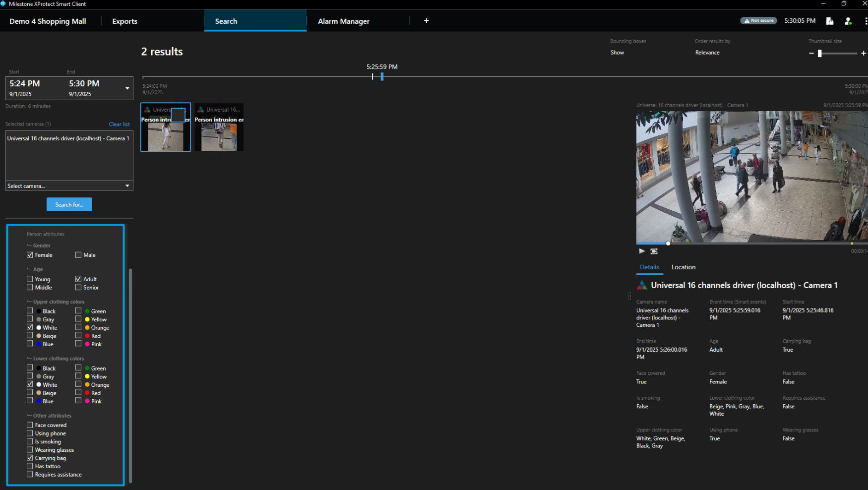The image size is (868, 490).
Task: Click the Not secure warning badge
Action: coord(758,21)
